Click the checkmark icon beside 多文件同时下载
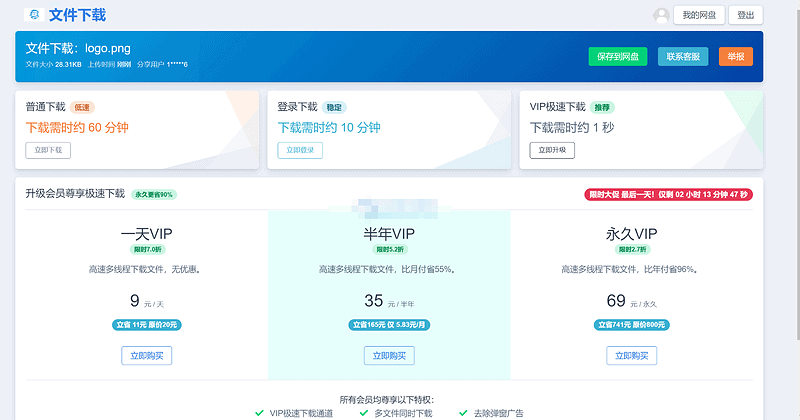Viewport: 800px width, 420px height. pos(363,412)
